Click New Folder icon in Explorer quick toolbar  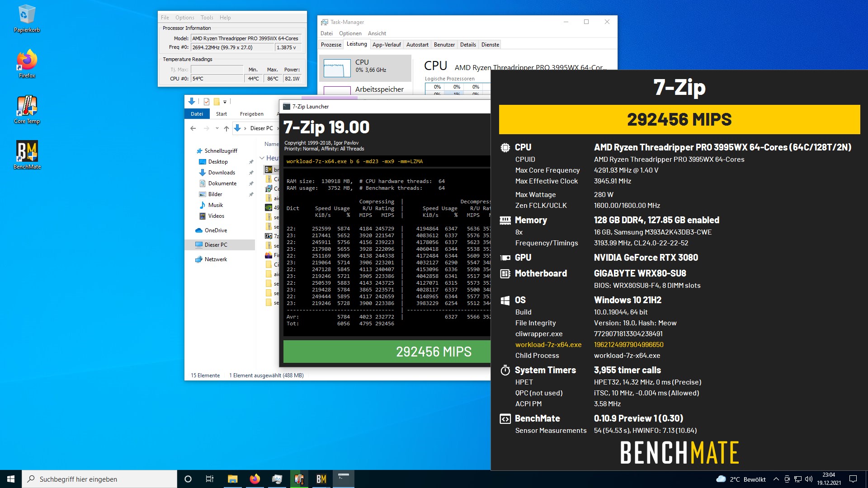point(217,102)
